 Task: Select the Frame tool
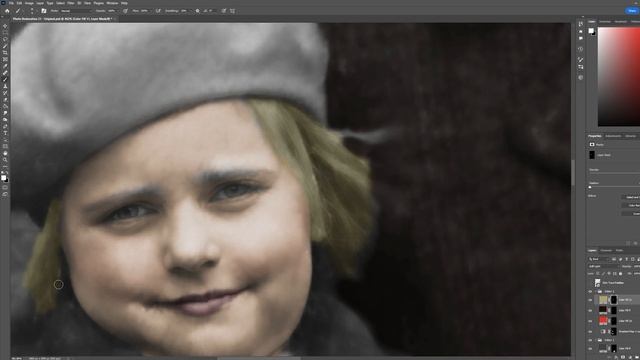[5, 60]
